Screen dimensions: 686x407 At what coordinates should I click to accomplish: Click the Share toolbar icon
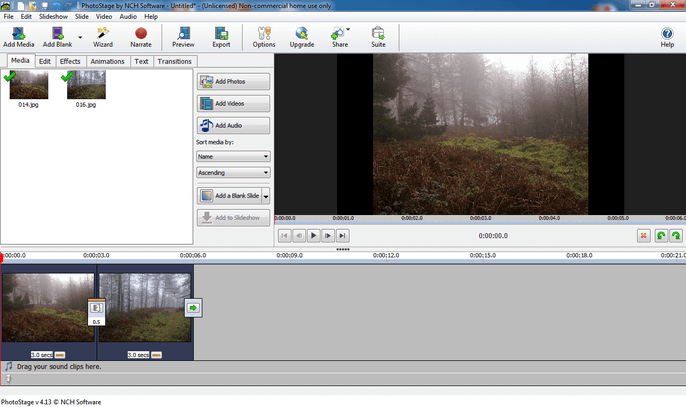point(339,37)
